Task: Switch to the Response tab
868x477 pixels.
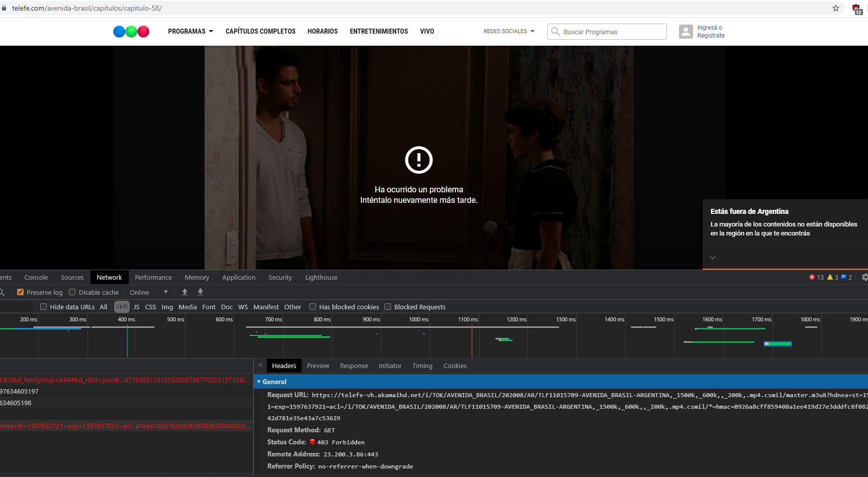Action: pos(354,366)
